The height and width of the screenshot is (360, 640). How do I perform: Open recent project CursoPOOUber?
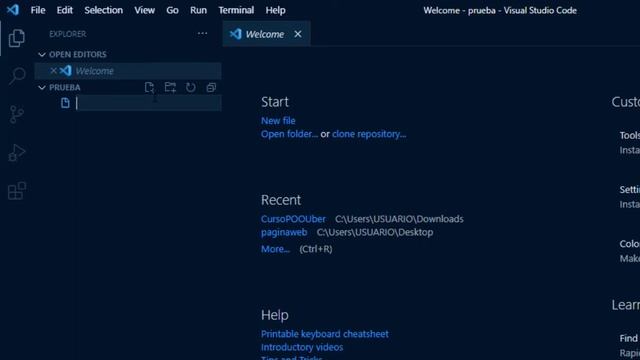[x=293, y=219]
